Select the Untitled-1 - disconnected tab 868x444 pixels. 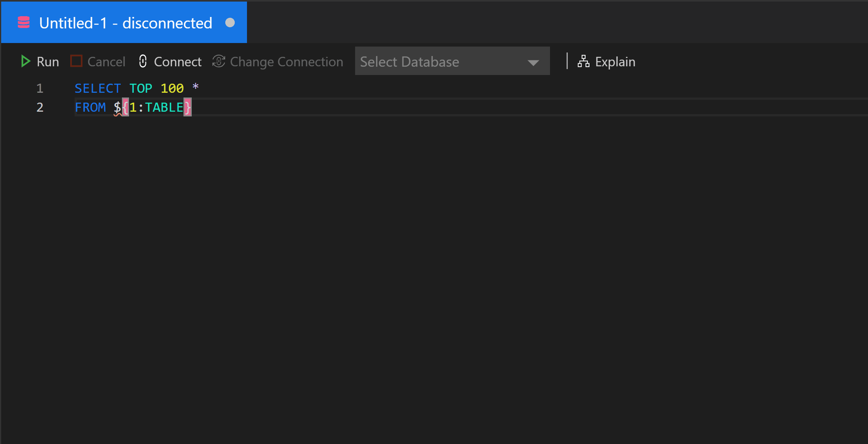pyautogui.click(x=123, y=22)
